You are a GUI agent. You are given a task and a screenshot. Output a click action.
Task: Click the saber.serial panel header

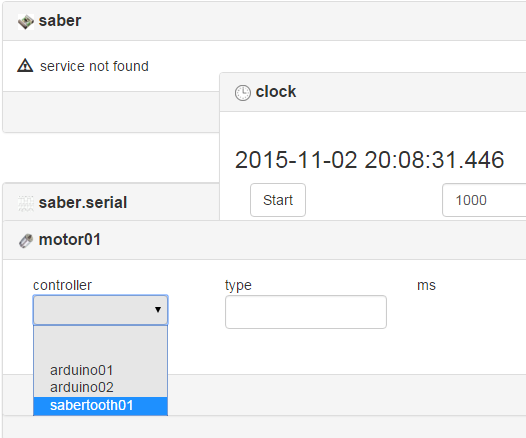click(x=111, y=202)
